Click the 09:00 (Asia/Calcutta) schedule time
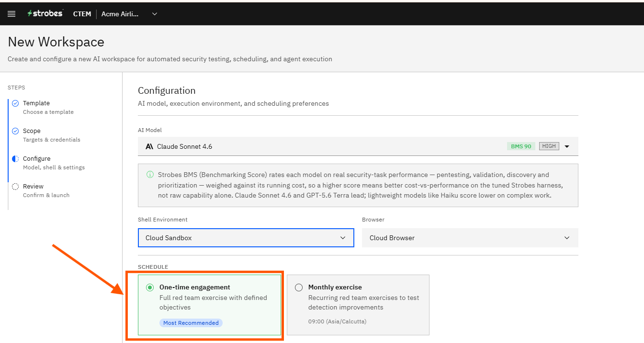The image size is (644, 343). 337,321
